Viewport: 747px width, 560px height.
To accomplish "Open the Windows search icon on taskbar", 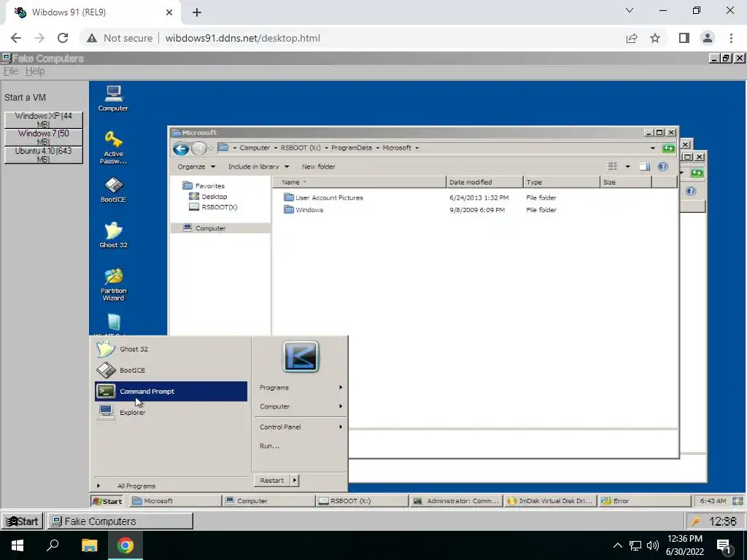I will [53, 545].
